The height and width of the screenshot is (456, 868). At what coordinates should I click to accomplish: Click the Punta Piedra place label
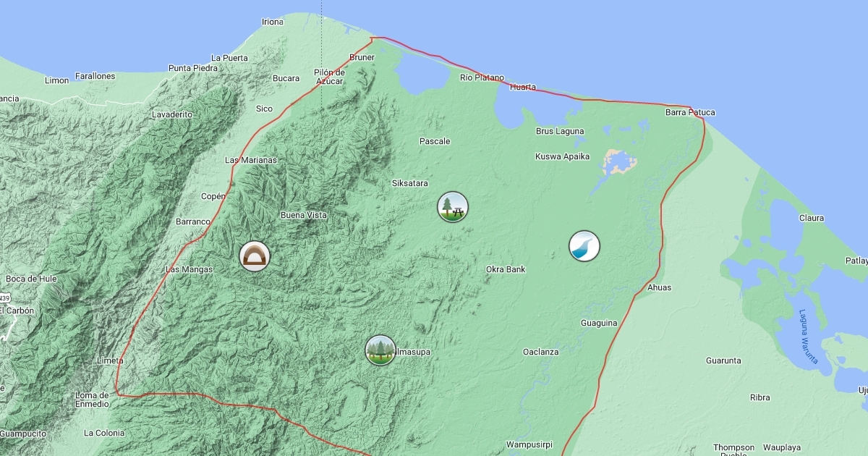(193, 69)
